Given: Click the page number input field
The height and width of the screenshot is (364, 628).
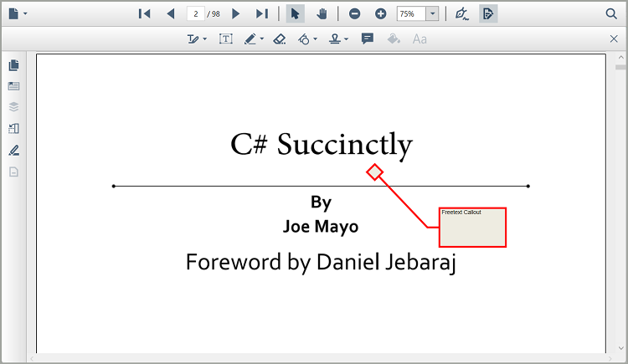Looking at the screenshot, I should (196, 14).
